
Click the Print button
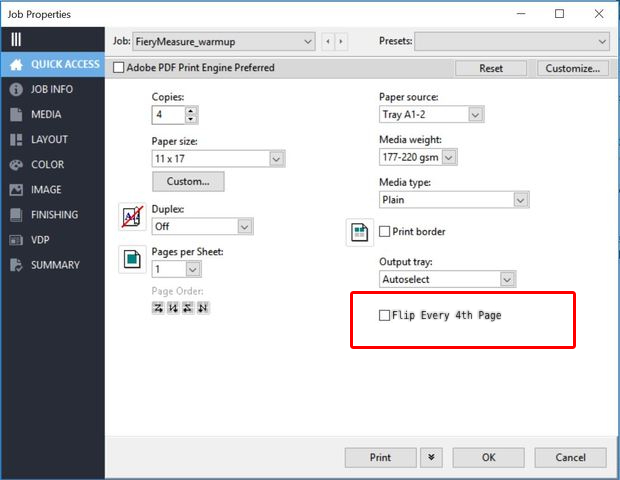pos(380,457)
